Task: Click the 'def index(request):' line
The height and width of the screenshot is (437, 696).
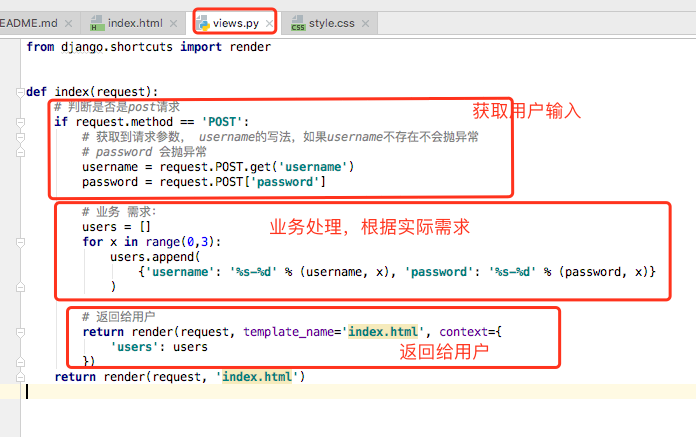Action: pyautogui.click(x=92, y=92)
